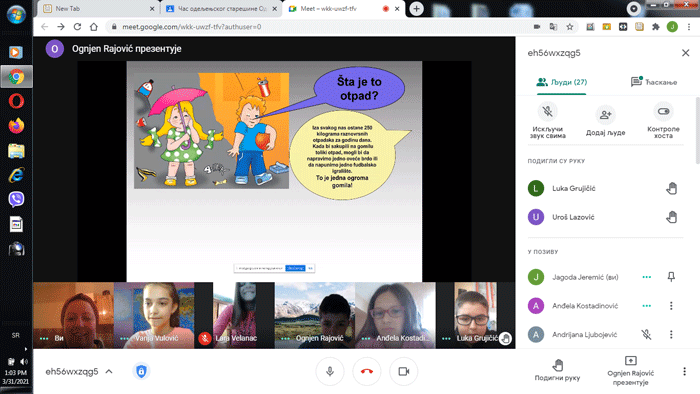Viewport: 700px width, 394px height.
Task: Toggle the camera button in bottom bar
Action: [x=404, y=371]
